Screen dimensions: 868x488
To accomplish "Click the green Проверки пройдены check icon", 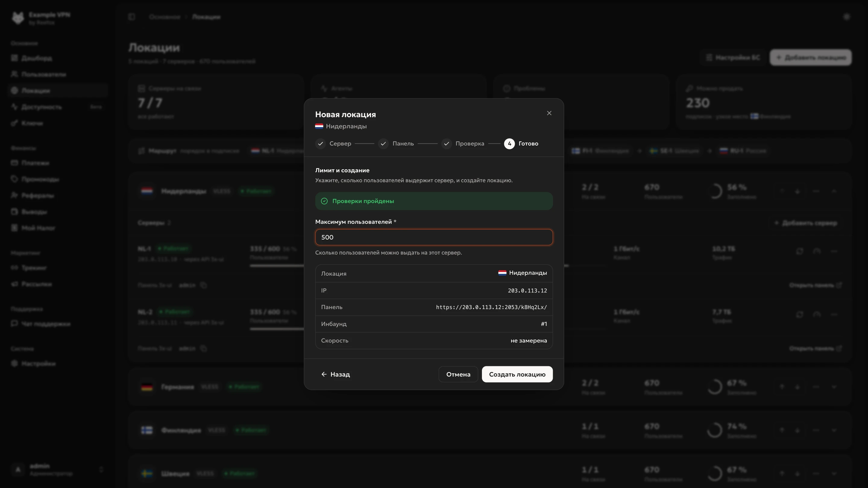I will click(x=324, y=201).
